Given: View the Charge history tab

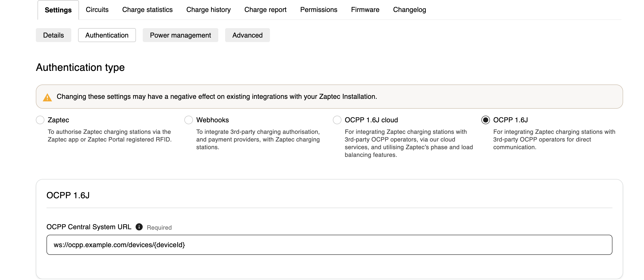Looking at the screenshot, I should (x=208, y=10).
